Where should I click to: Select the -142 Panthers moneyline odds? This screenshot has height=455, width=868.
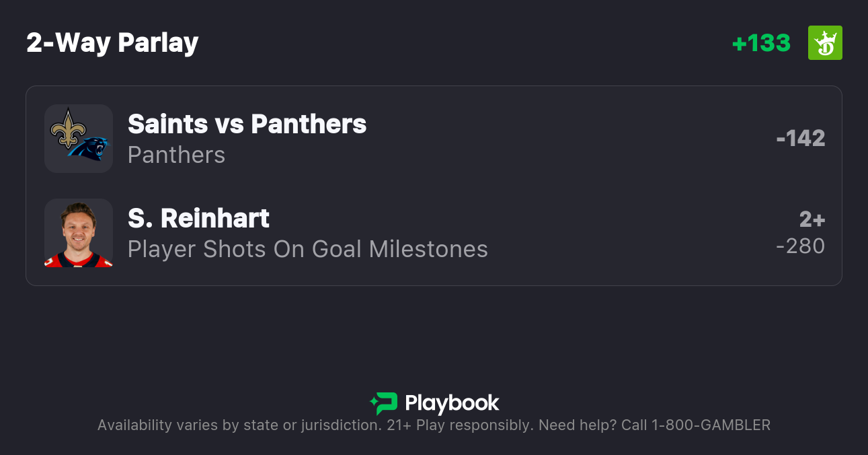[800, 139]
